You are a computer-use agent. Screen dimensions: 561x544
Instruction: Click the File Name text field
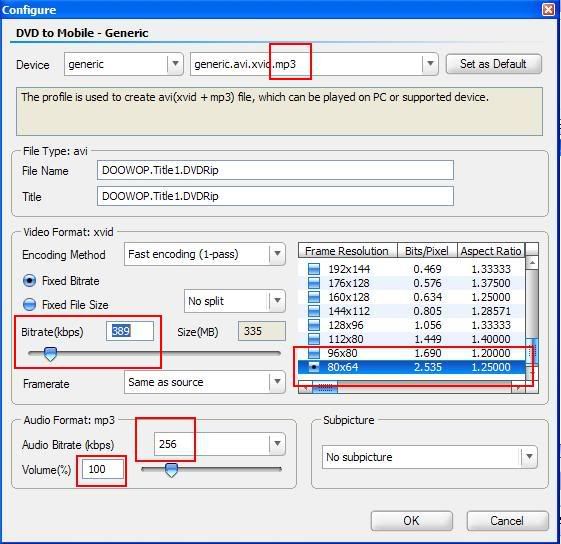[x=275, y=170]
